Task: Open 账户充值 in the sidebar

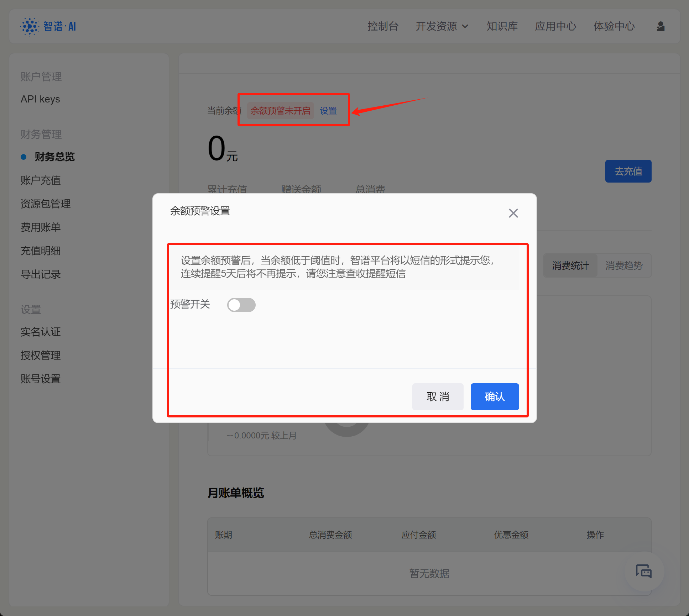Action: 41,180
